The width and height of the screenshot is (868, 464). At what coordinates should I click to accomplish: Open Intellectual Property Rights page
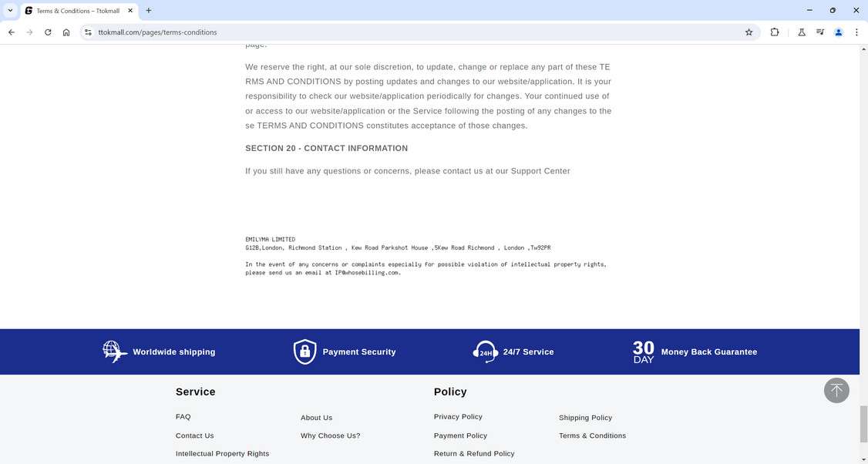(223, 453)
